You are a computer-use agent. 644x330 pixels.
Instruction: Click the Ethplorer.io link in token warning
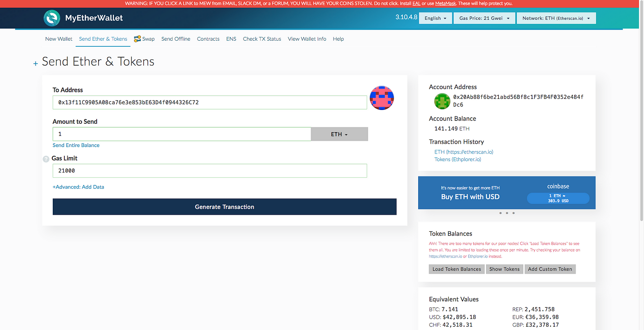pos(478,257)
